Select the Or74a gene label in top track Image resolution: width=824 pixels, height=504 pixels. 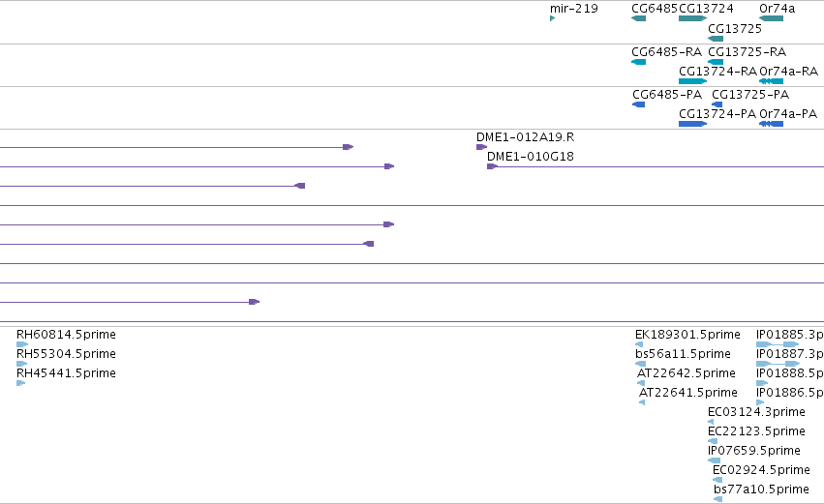click(778, 9)
